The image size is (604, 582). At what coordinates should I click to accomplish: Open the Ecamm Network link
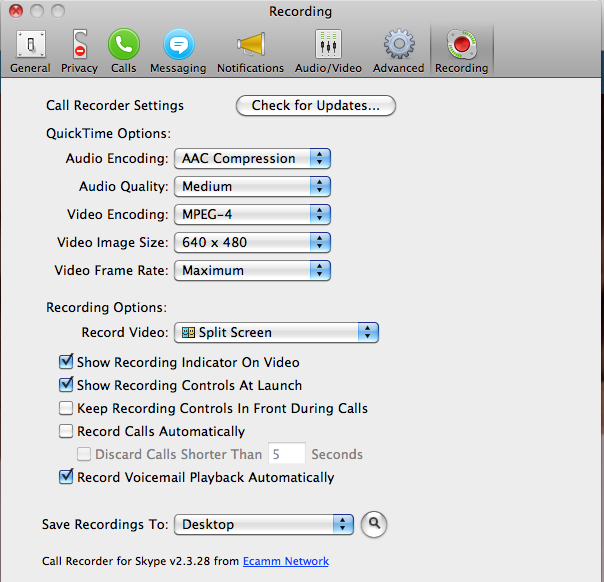click(x=285, y=561)
